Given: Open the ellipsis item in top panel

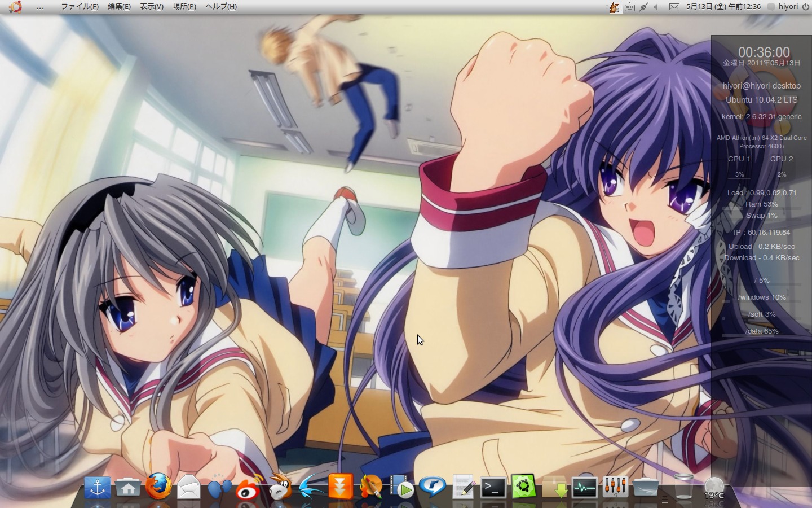Looking at the screenshot, I should [40, 7].
